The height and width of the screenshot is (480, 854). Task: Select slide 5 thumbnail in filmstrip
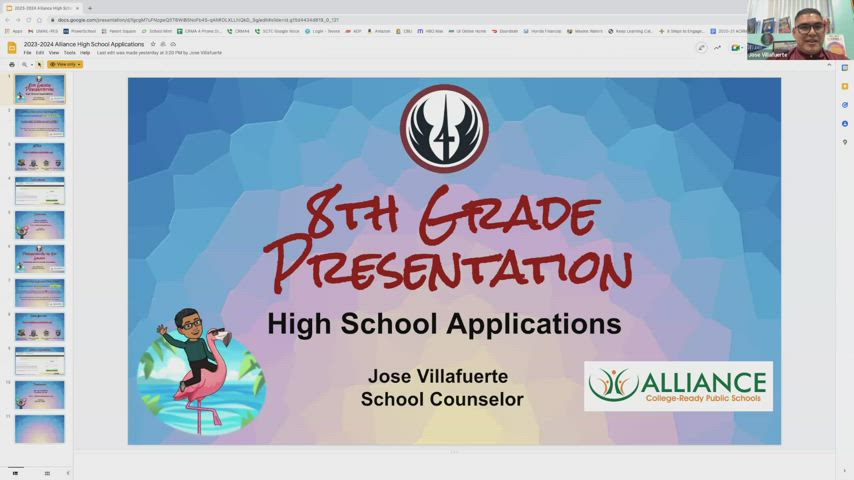[40, 225]
